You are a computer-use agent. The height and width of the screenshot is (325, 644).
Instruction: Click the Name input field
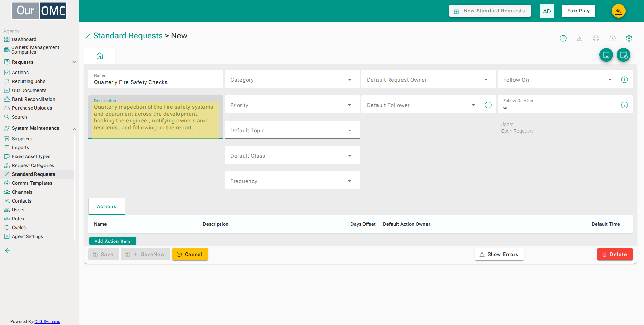(156, 79)
